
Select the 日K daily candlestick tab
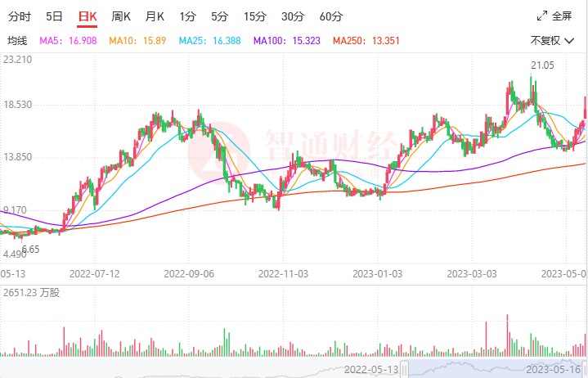[87, 16]
